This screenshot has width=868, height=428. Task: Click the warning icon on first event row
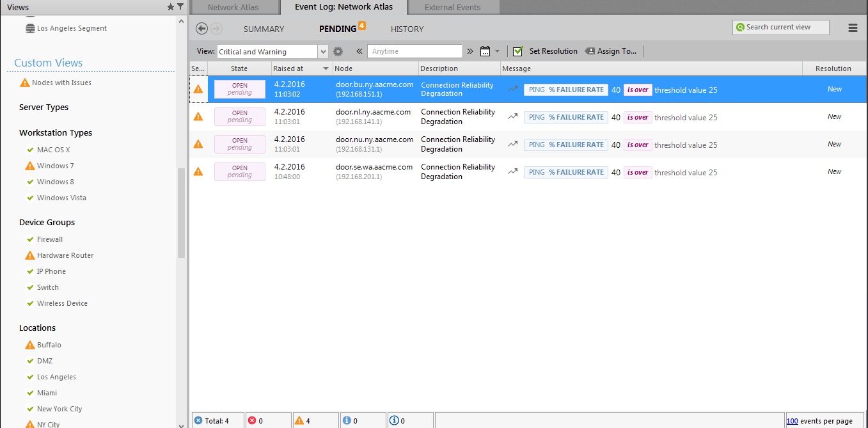198,89
